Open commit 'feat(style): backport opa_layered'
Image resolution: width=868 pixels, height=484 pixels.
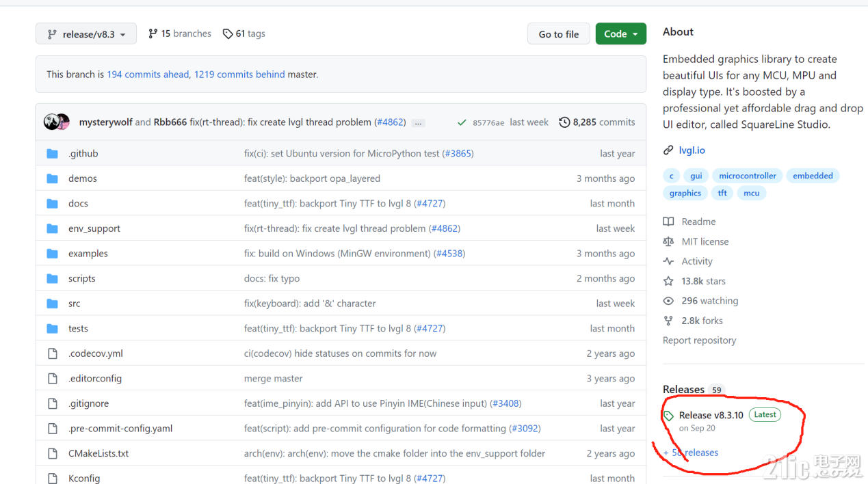[x=312, y=178]
